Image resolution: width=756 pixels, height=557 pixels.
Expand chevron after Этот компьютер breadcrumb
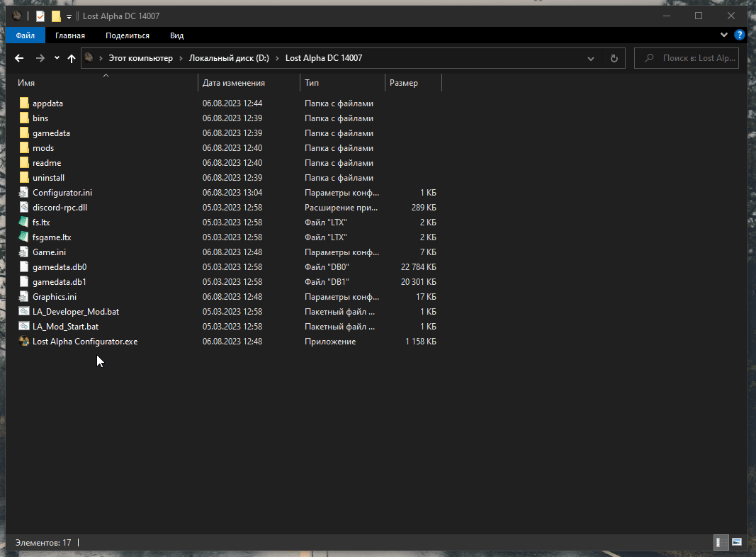(x=181, y=58)
